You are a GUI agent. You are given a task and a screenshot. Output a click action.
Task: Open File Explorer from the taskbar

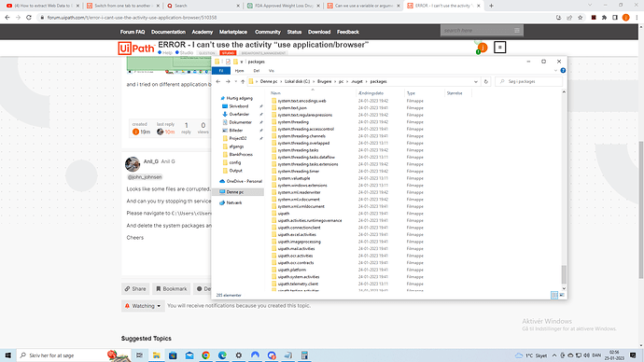pos(156,355)
